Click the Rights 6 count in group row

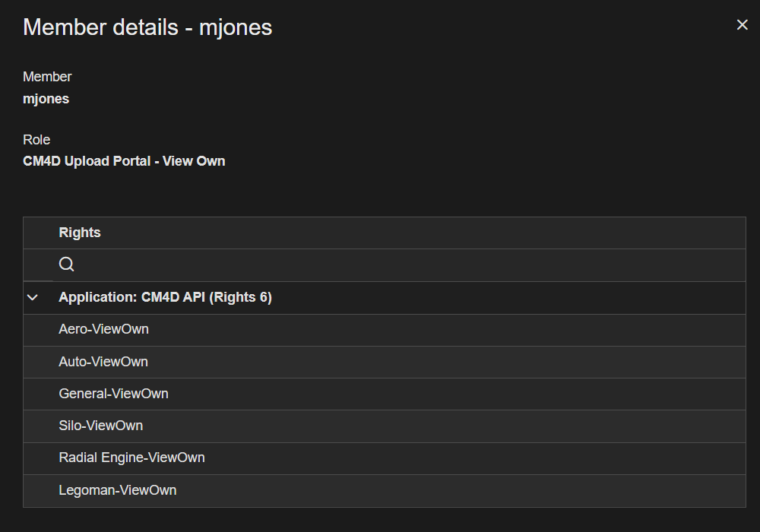243,297
